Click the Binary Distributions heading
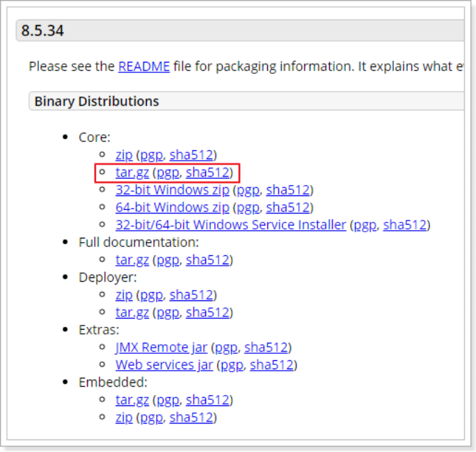Screen dimensions: 476x452 97,102
